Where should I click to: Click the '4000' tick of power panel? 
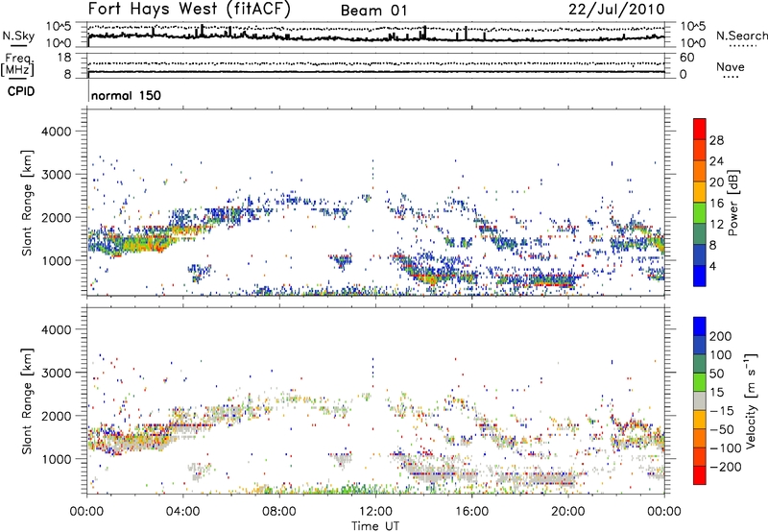pos(56,132)
